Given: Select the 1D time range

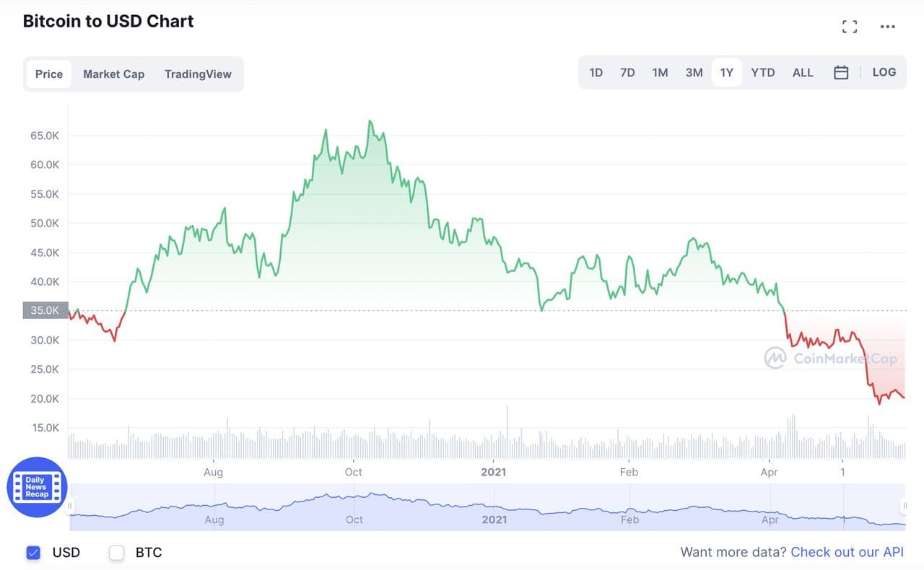Looking at the screenshot, I should click(x=596, y=72).
